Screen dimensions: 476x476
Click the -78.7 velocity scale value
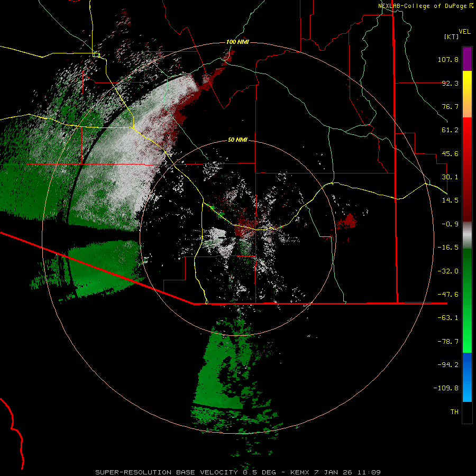pos(448,342)
